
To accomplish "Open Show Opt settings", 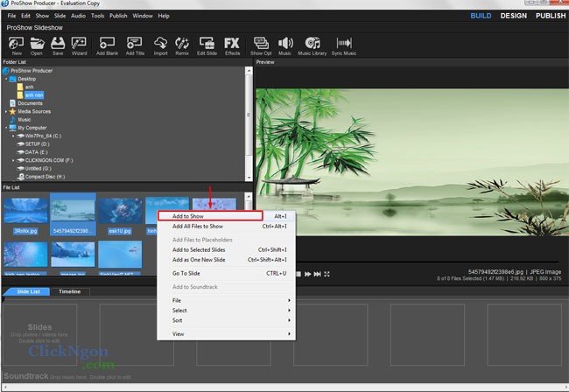I will pos(261,46).
